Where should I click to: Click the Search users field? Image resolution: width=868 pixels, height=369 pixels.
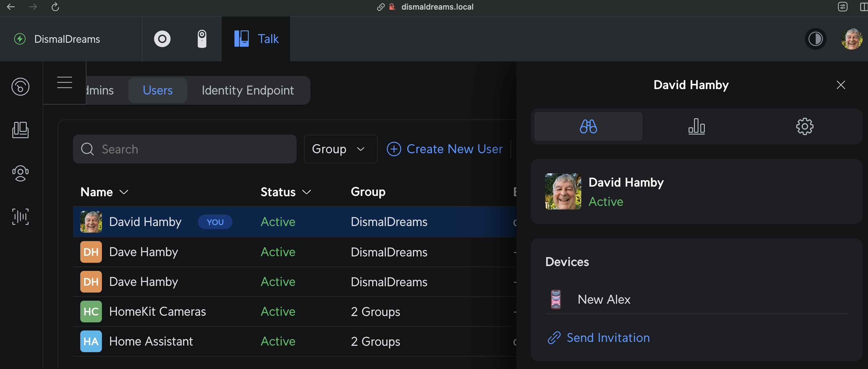coord(185,149)
